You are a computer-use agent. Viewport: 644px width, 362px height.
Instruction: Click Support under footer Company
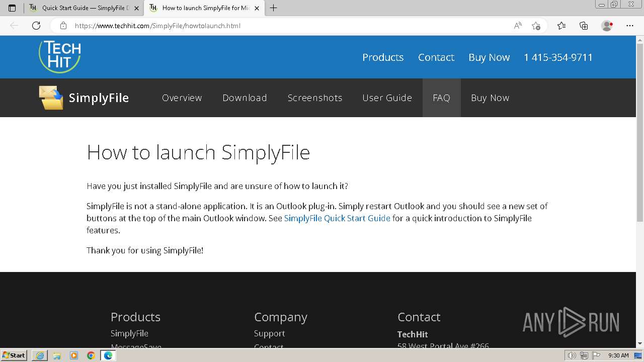269,333
